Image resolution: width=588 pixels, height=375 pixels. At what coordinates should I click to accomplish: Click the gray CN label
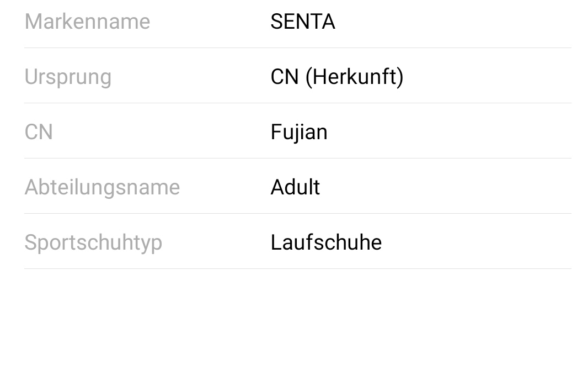[39, 132]
